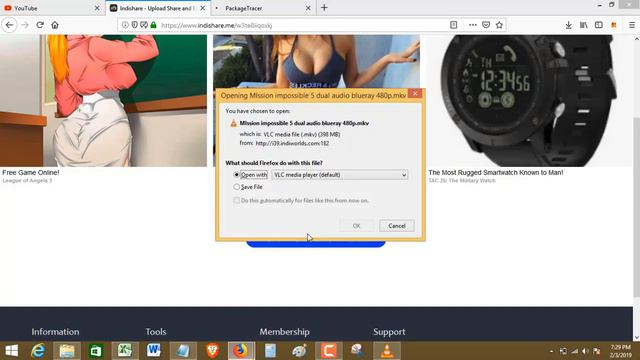
Task: Click Most Rugged Smartwatch ad link
Action: pyautogui.click(x=496, y=173)
